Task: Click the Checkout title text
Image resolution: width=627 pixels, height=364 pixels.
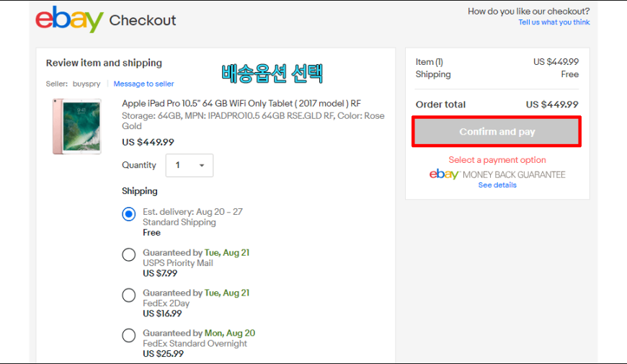Action: [143, 20]
